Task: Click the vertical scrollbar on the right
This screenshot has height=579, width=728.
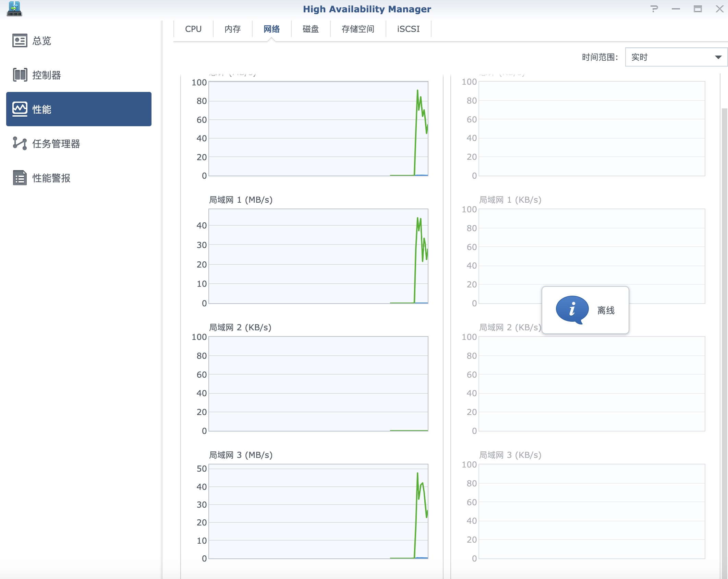Action: click(x=724, y=343)
